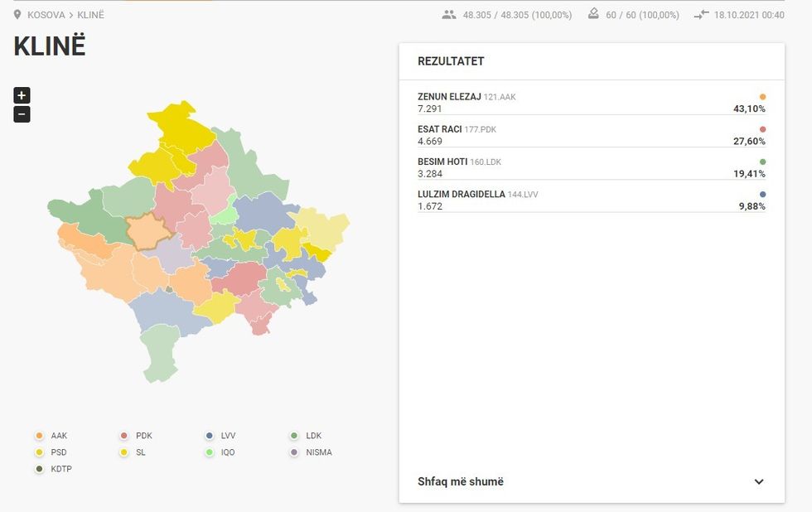Zoom in on the map with plus button

[x=22, y=95]
